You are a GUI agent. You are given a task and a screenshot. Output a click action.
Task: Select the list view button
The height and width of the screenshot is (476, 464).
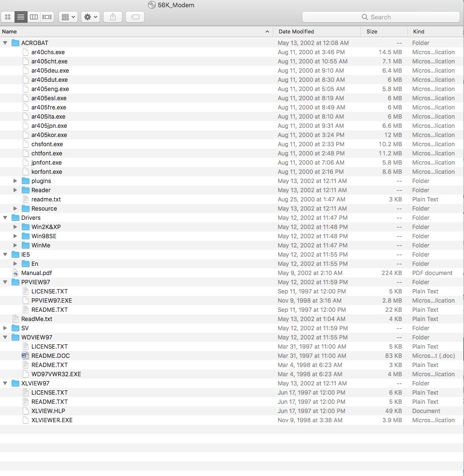pyautogui.click(x=21, y=17)
